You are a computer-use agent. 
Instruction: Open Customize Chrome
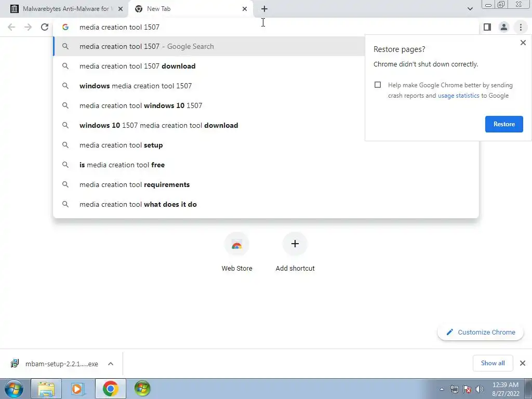[481, 332]
